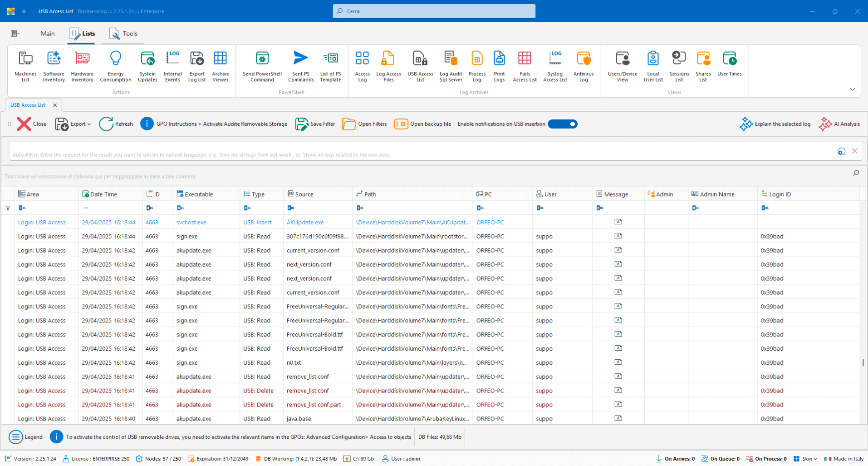Viewport: 868px width, 466px height.
Task: Toggle notifications on USB insertion switch
Action: pyautogui.click(x=563, y=124)
